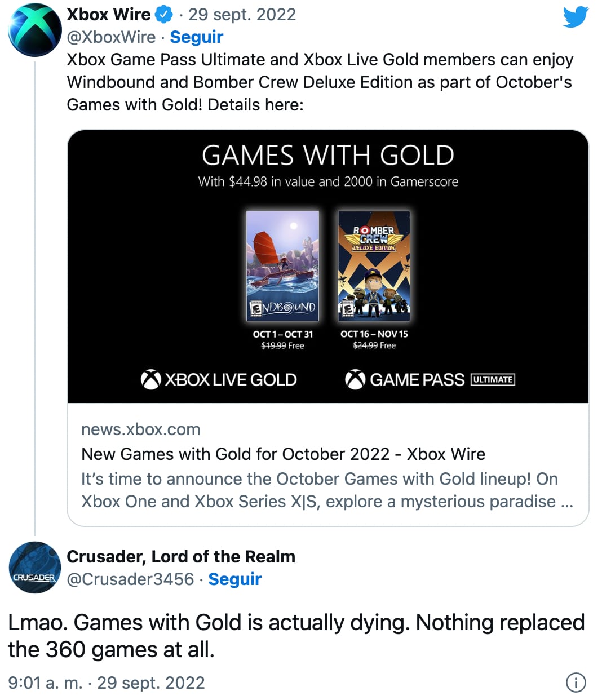Click the @XboxWire handle
The height and width of the screenshot is (700, 602).
point(111,37)
